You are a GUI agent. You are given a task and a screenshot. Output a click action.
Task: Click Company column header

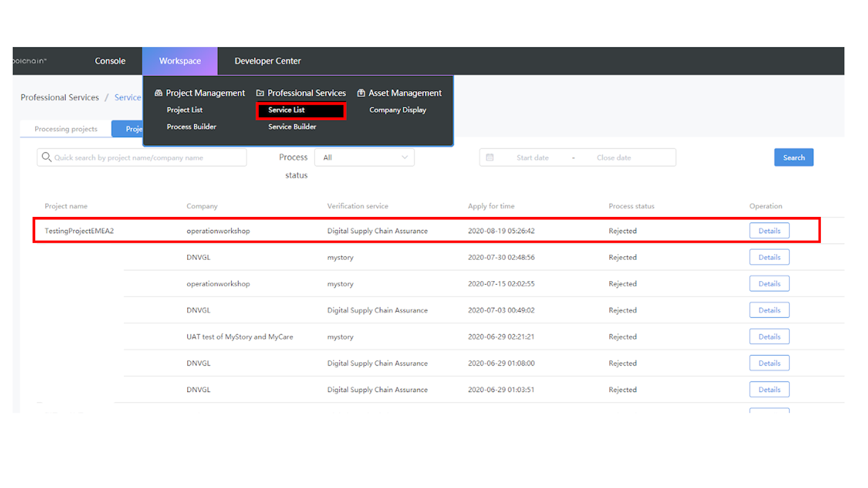click(202, 206)
